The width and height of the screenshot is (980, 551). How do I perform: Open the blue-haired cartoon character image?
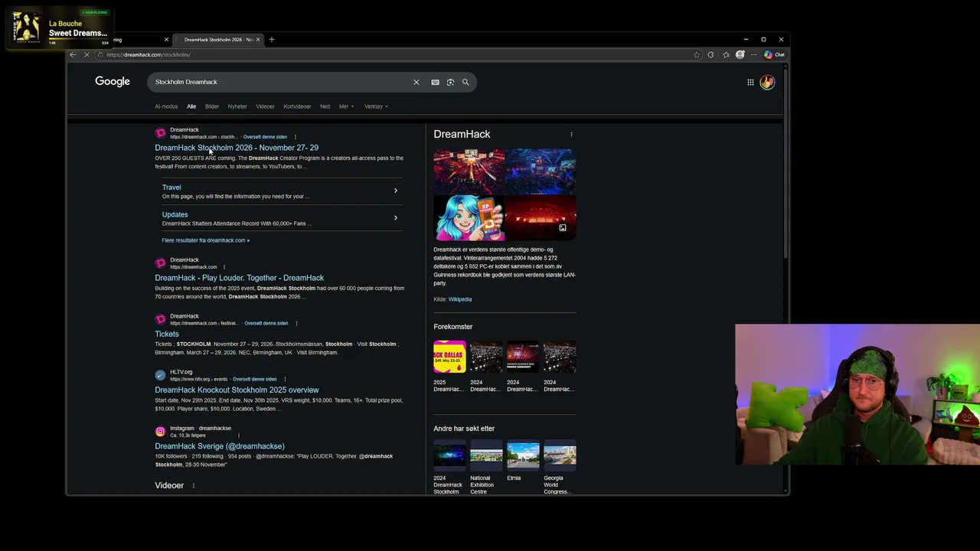(x=469, y=218)
